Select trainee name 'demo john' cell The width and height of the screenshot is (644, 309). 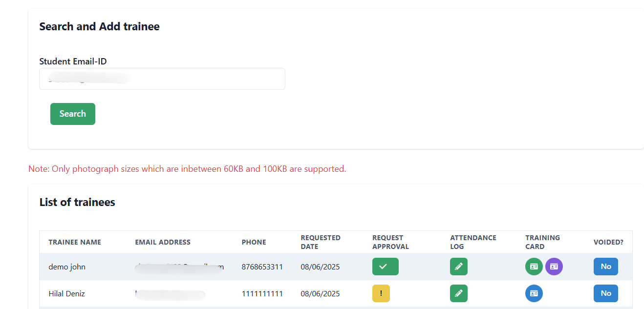pos(67,267)
